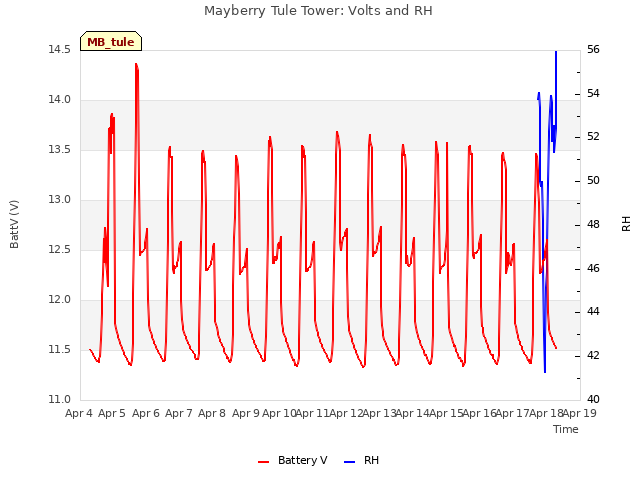Click the Time axis title
Screen dimensions: 640x480
tap(566, 429)
